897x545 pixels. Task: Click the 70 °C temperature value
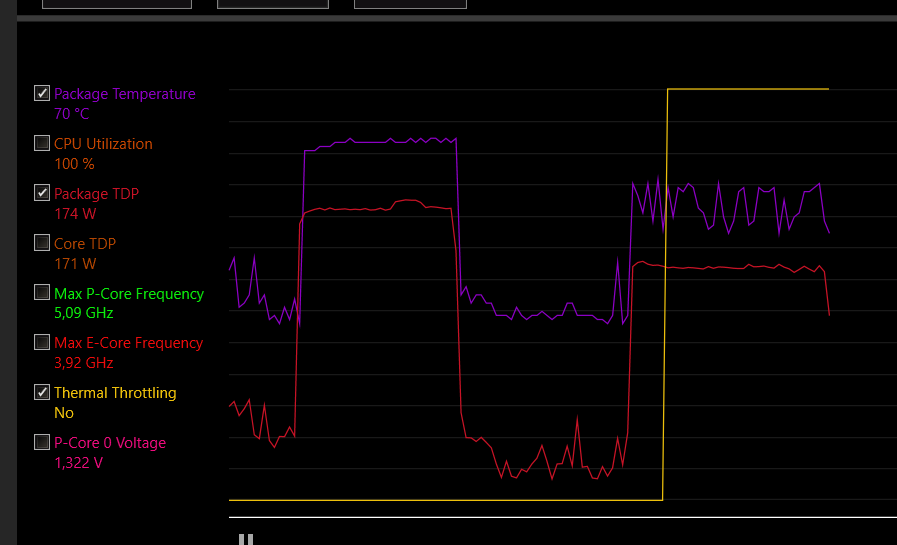[72, 114]
